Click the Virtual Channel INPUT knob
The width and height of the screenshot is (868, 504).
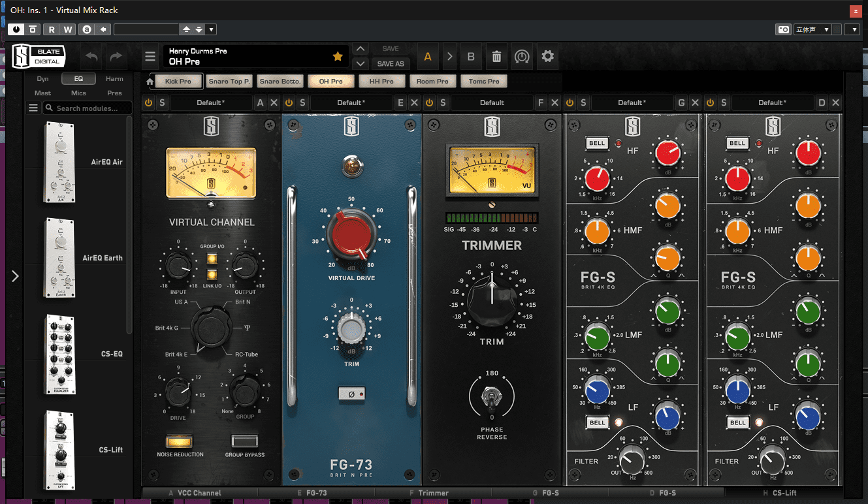coord(177,266)
